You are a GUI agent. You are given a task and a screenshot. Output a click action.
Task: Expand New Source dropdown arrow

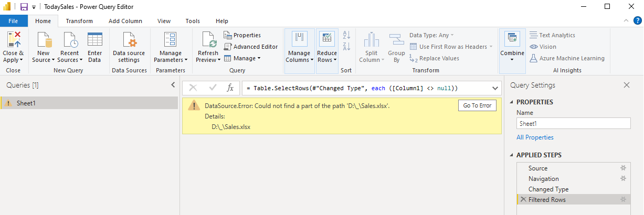point(52,60)
